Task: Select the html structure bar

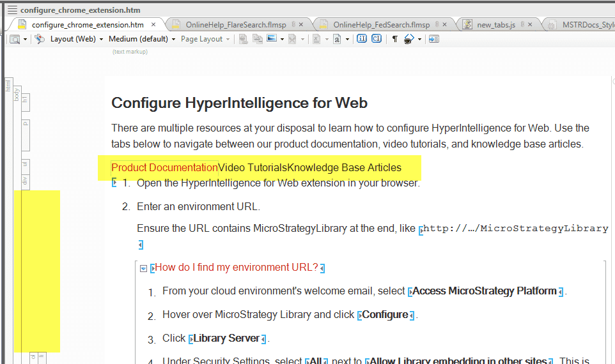Action: click(8, 220)
